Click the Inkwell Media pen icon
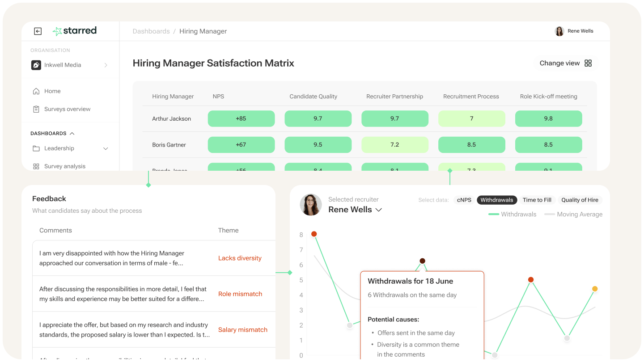Screen dimensions: 644x362 (x=36, y=65)
